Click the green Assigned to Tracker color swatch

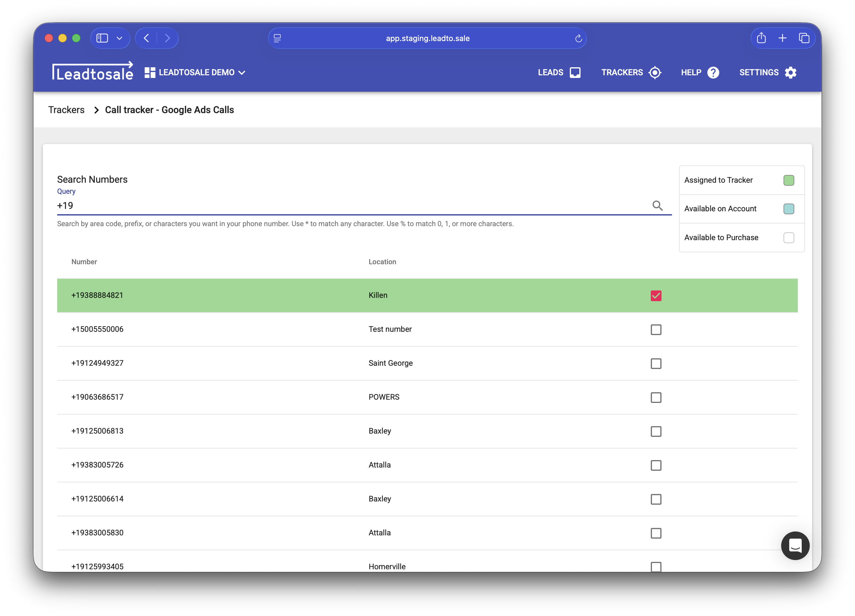pos(789,180)
